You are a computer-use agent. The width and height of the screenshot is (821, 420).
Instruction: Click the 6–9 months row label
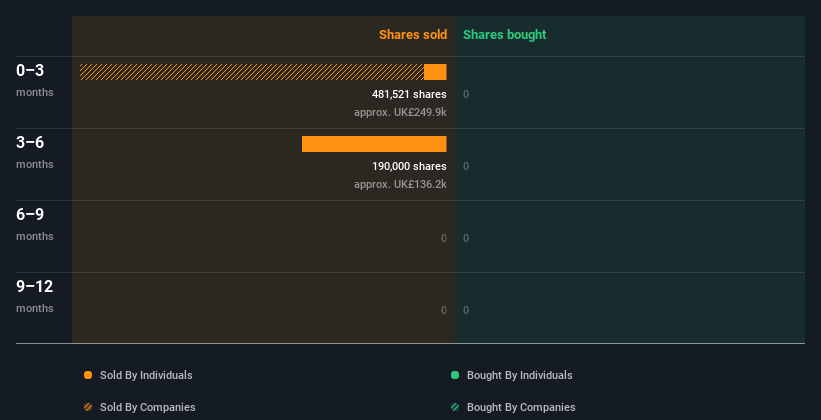[x=35, y=224]
